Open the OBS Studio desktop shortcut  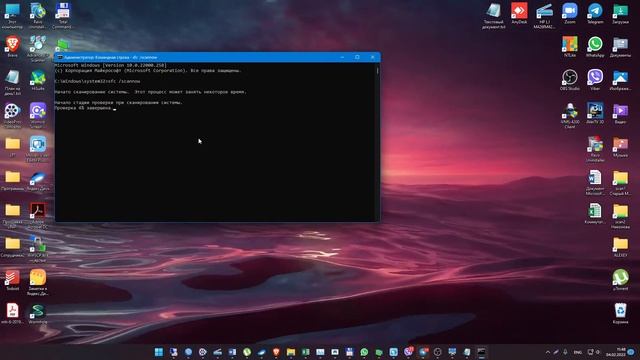[570, 80]
